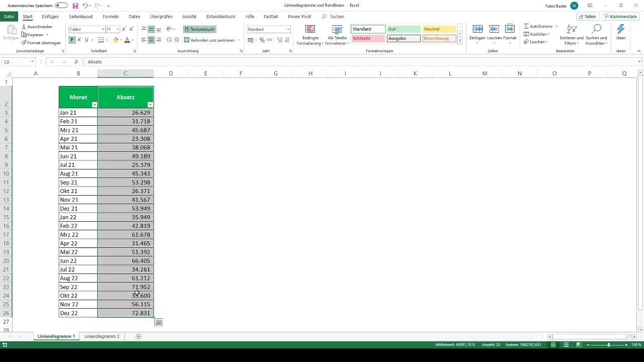
Task: Adjust the zoom slider in status bar
Action: [x=609, y=345]
